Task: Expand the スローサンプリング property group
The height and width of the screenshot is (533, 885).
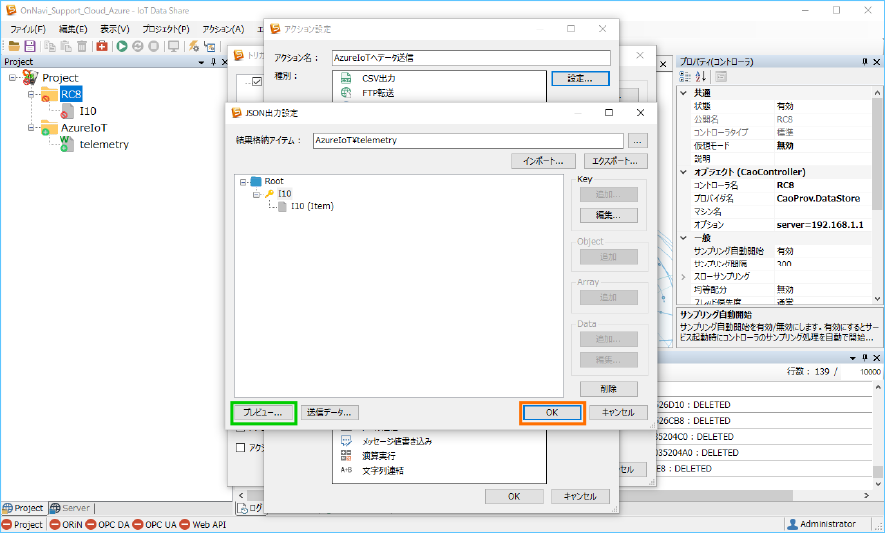Action: (x=684, y=276)
